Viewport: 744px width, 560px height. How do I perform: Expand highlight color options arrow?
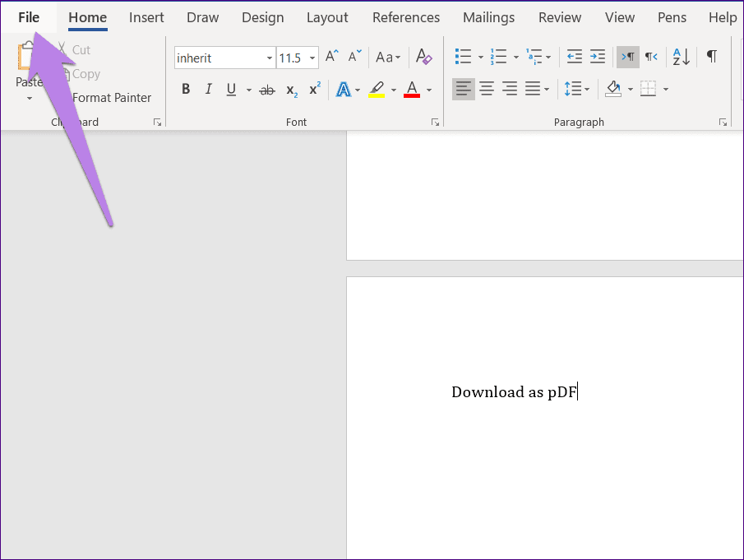[x=393, y=90]
